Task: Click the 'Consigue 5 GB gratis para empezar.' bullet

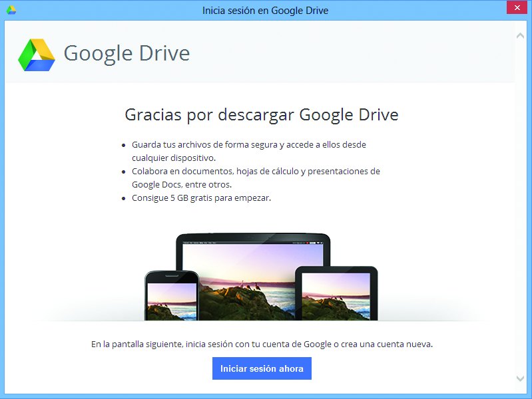Action: (x=201, y=198)
